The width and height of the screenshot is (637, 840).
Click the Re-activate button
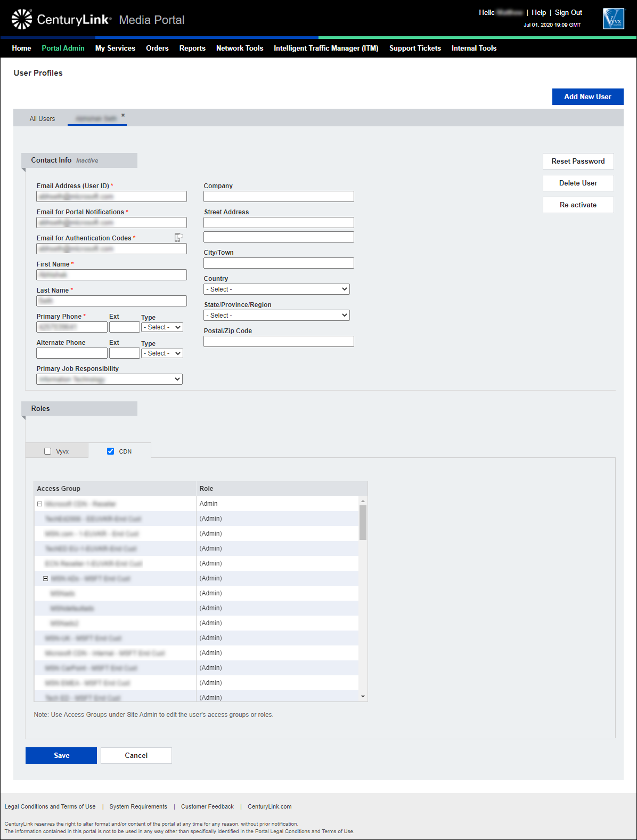click(578, 205)
